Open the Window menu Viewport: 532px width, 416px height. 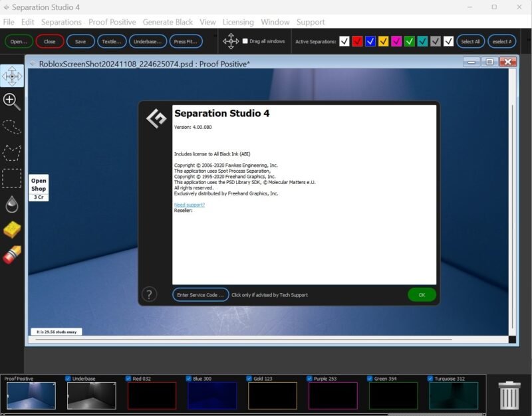pos(275,22)
